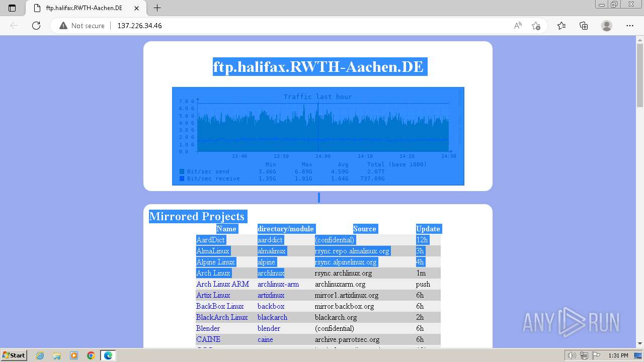Open the Action Center flag icon
644x362 pixels.
[x=595, y=355]
